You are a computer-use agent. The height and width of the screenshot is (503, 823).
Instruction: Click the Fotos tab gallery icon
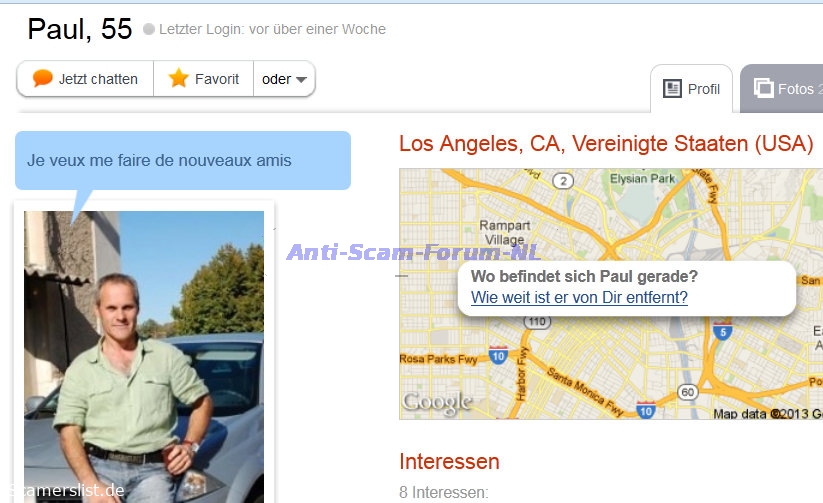coord(764,88)
